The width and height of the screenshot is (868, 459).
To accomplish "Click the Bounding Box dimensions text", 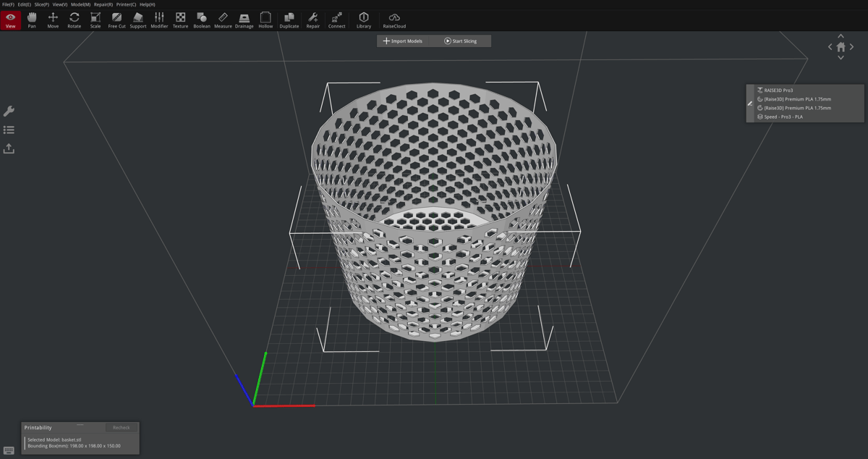I will point(74,446).
